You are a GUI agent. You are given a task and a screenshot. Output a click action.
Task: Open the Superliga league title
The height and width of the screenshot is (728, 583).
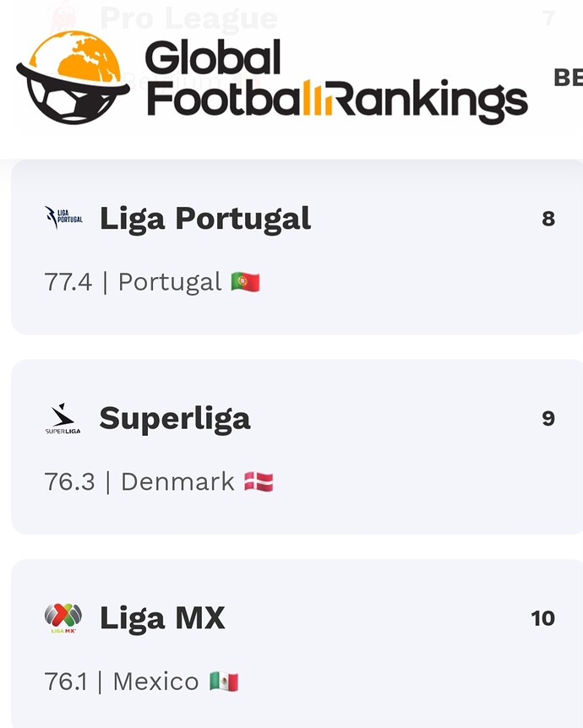tap(175, 419)
